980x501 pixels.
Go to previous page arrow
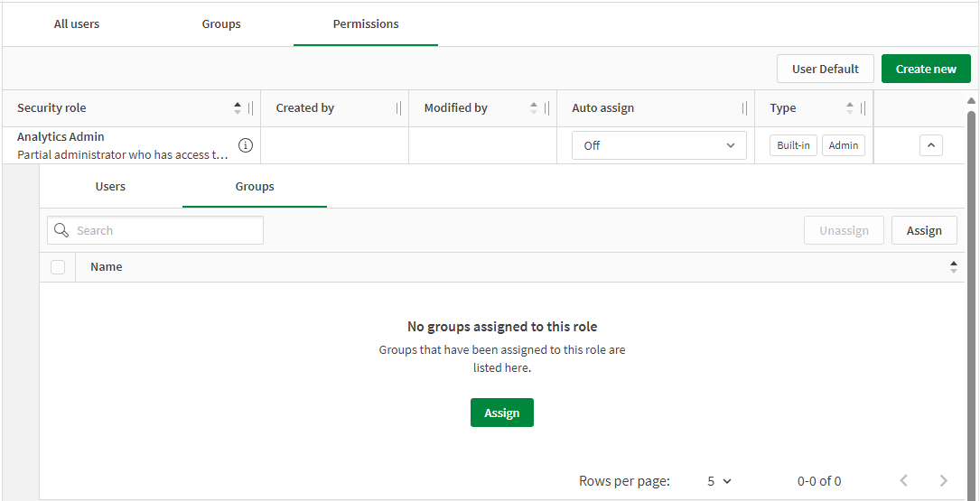point(903,481)
